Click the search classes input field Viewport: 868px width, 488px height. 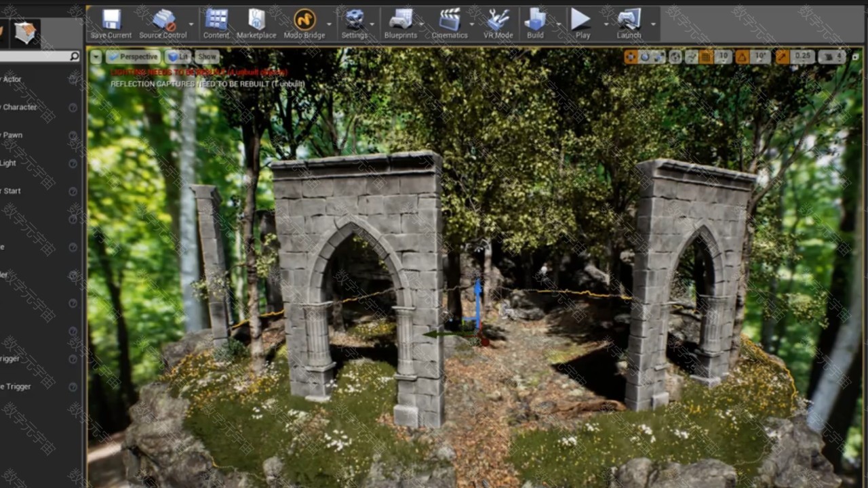pos(35,57)
